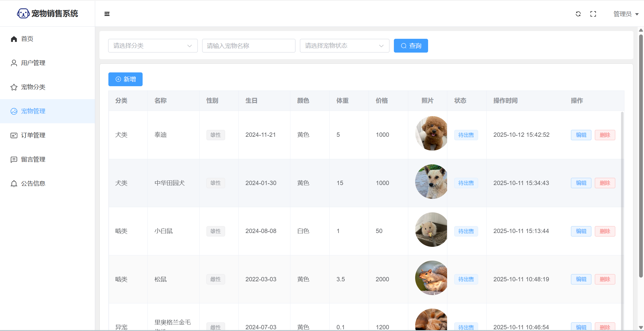Select 宠物管理 menu item
Screen dimensions: 644x331
(33, 111)
